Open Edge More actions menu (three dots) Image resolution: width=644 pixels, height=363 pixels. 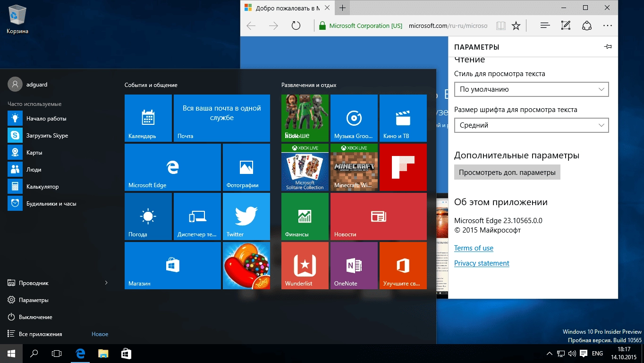coord(607,26)
